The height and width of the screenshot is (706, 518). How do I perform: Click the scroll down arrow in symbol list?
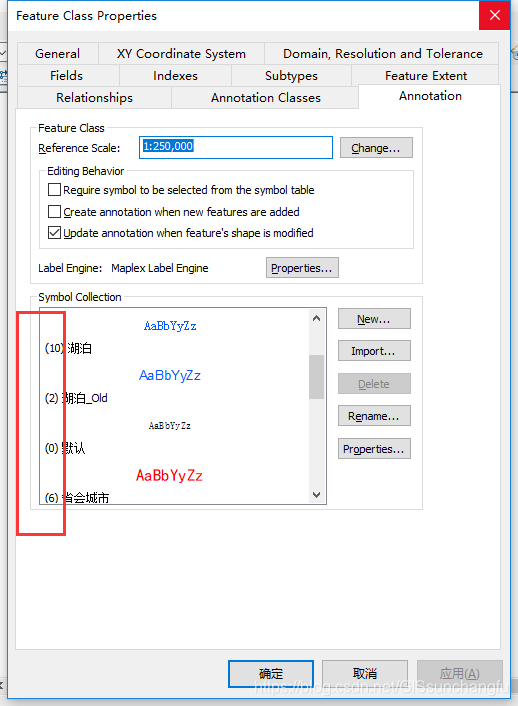(x=316, y=495)
